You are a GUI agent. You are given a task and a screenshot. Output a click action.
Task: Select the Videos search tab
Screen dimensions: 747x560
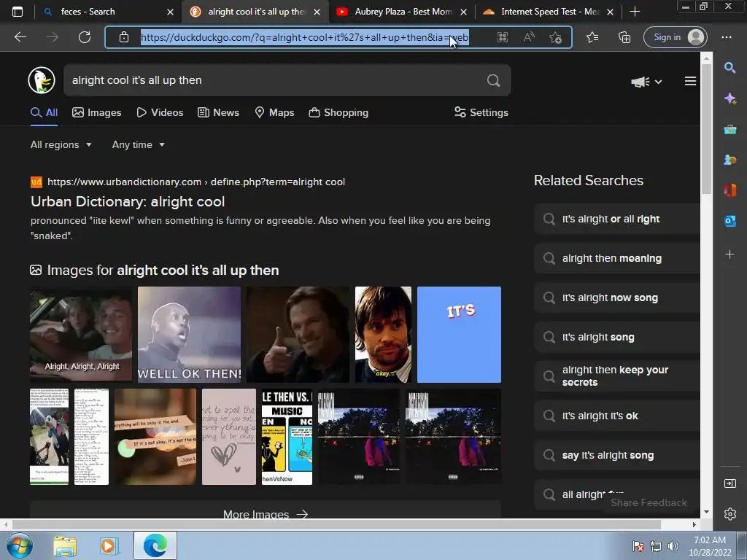point(160,113)
